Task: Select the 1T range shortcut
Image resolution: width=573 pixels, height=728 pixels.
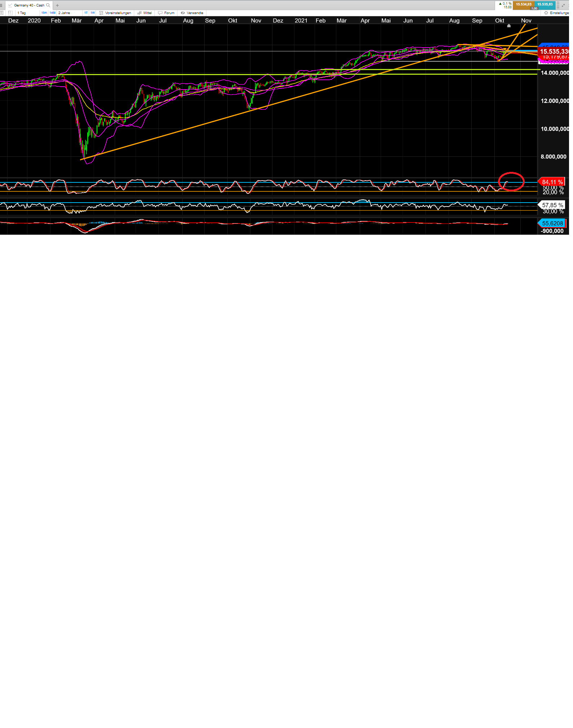Action: pyautogui.click(x=86, y=13)
